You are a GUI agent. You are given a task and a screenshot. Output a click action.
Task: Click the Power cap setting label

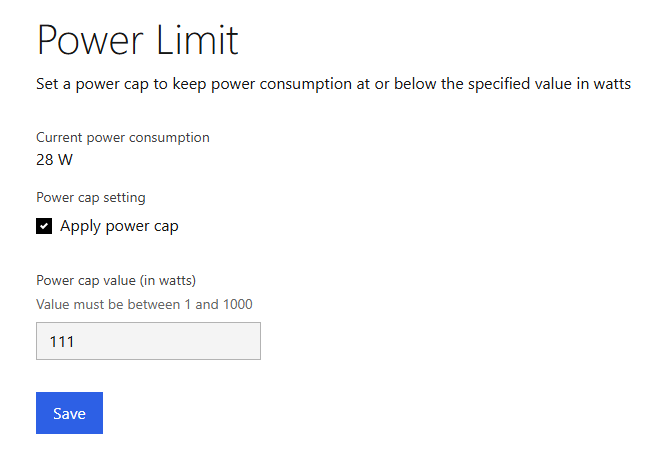click(91, 198)
